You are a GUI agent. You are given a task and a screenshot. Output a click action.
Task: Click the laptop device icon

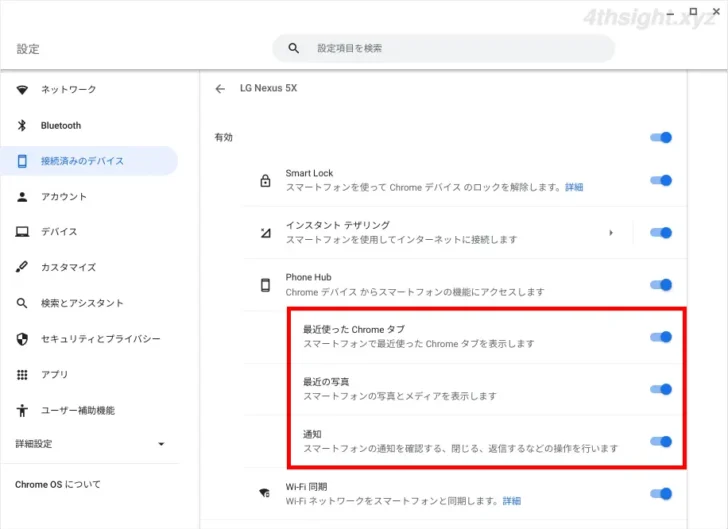click(22, 232)
